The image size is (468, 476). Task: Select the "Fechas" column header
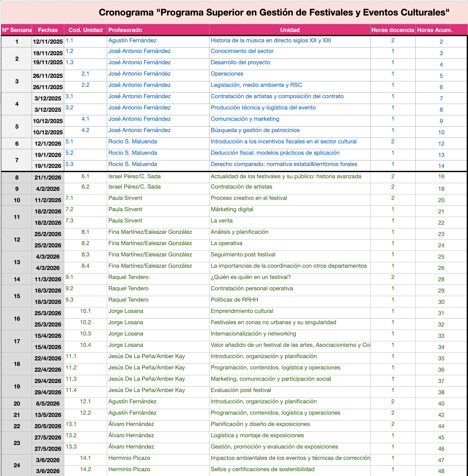[48, 30]
